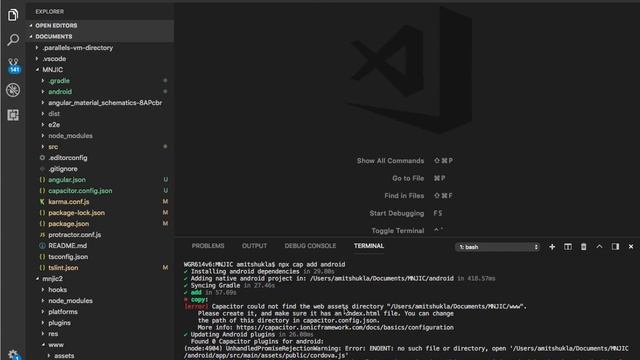
Task: Open README.md file
Action: pyautogui.click(x=100, y=246)
